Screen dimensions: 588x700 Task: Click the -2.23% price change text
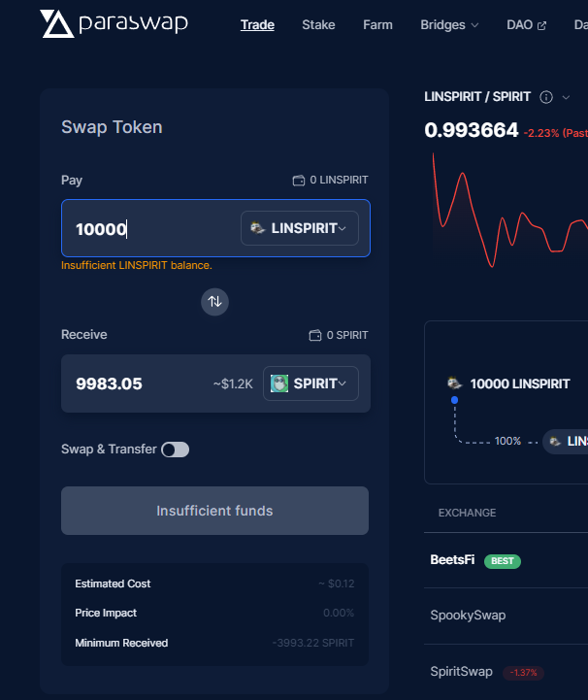pos(555,133)
